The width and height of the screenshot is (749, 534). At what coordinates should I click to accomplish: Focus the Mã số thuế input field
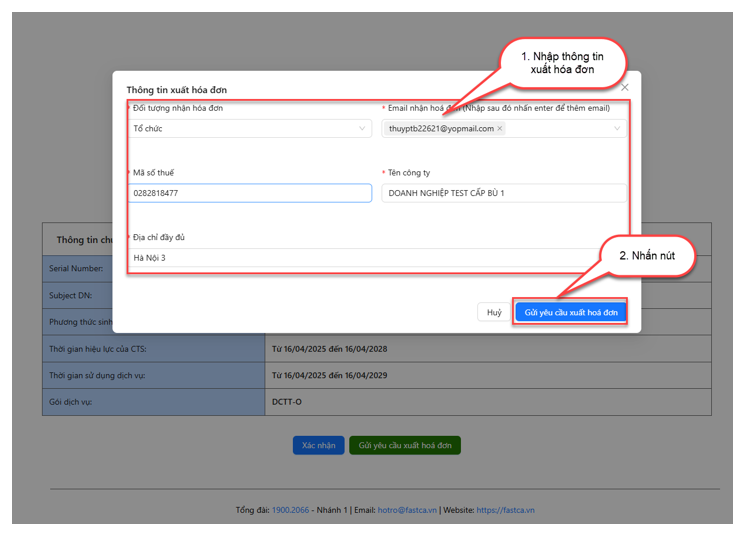250,193
